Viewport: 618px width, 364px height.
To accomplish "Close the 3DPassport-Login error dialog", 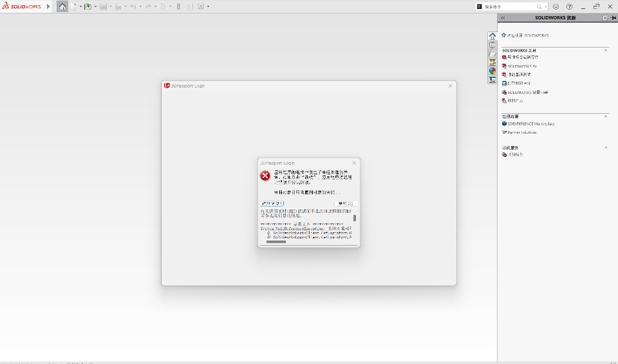I will point(354,163).
